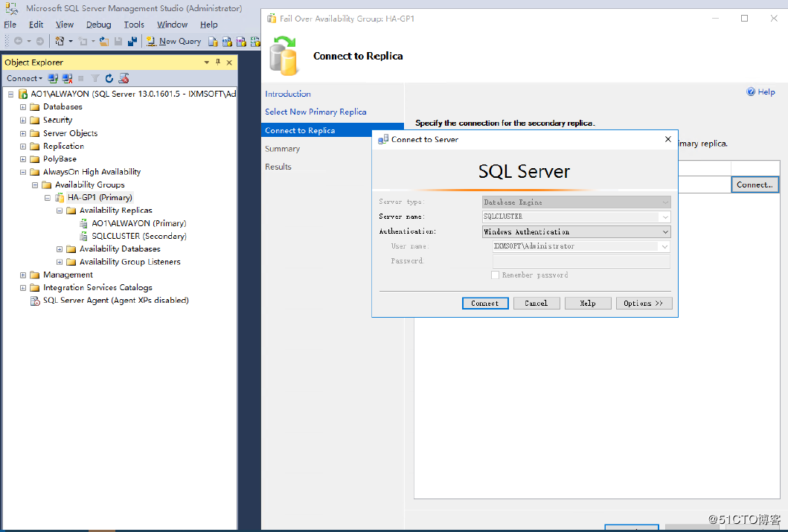Go to the Introduction wizard page

coord(288,94)
